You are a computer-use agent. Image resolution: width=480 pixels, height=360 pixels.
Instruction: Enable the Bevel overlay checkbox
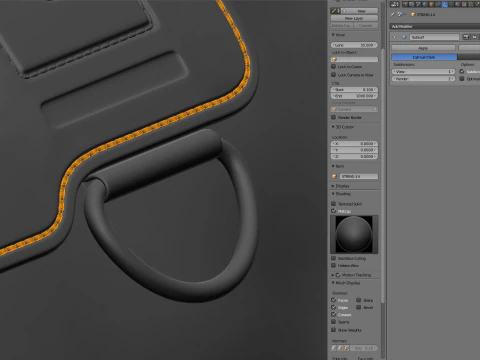click(x=359, y=307)
